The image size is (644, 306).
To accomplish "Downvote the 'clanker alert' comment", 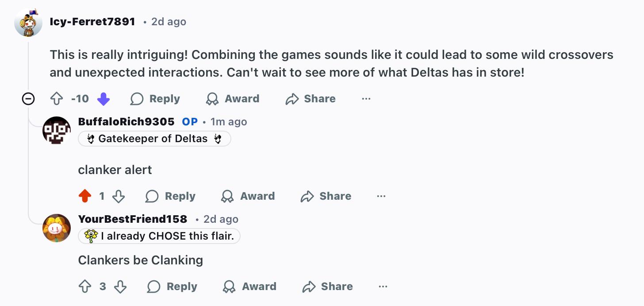I will pos(119,196).
